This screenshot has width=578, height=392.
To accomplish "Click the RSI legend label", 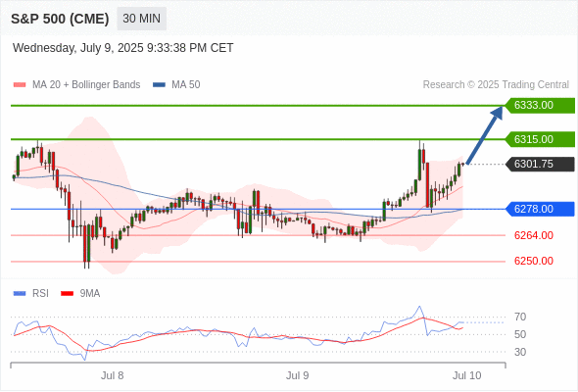I will click(x=40, y=294).
